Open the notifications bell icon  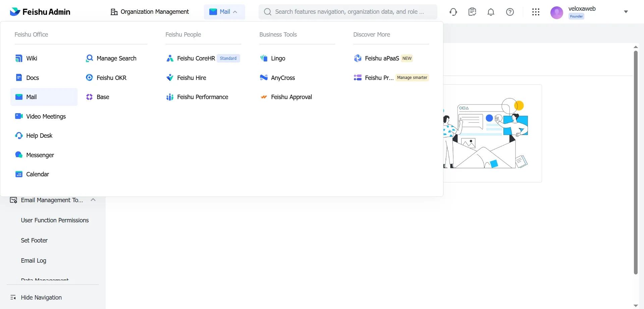pos(491,12)
